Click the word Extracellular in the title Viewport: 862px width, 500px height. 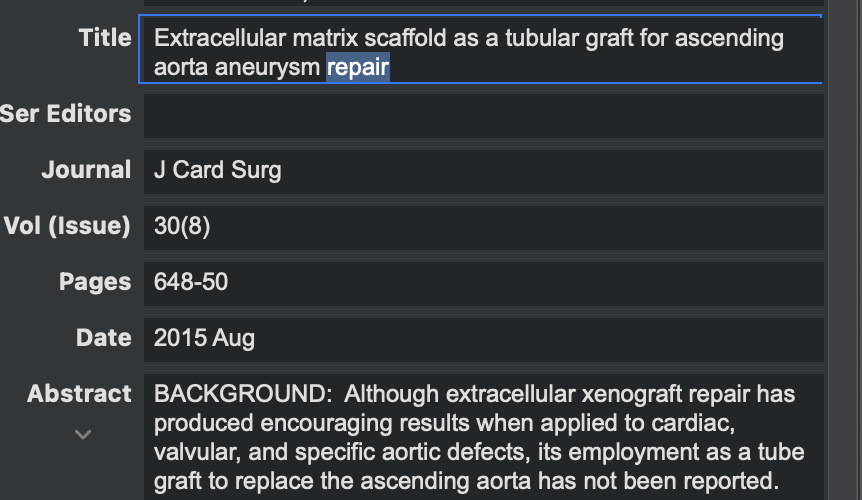click(220, 38)
